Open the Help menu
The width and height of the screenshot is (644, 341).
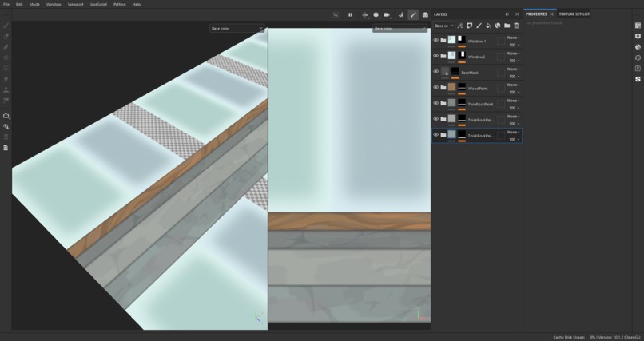137,4
